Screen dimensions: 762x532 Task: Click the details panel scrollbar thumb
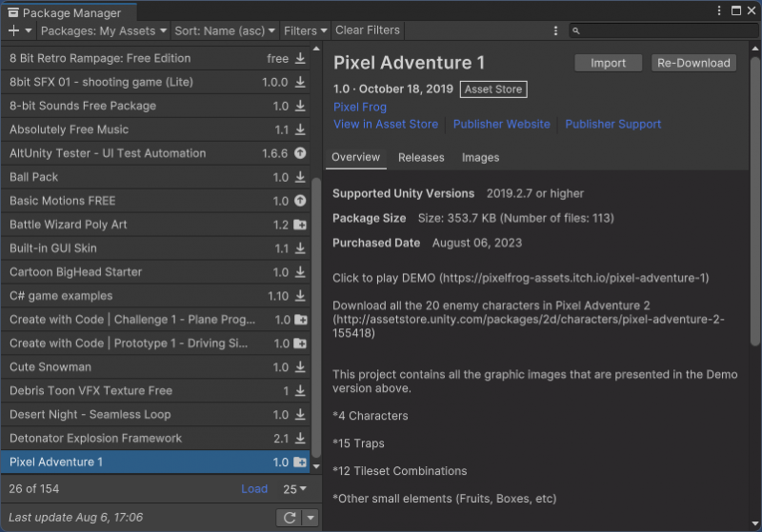pyautogui.click(x=754, y=202)
